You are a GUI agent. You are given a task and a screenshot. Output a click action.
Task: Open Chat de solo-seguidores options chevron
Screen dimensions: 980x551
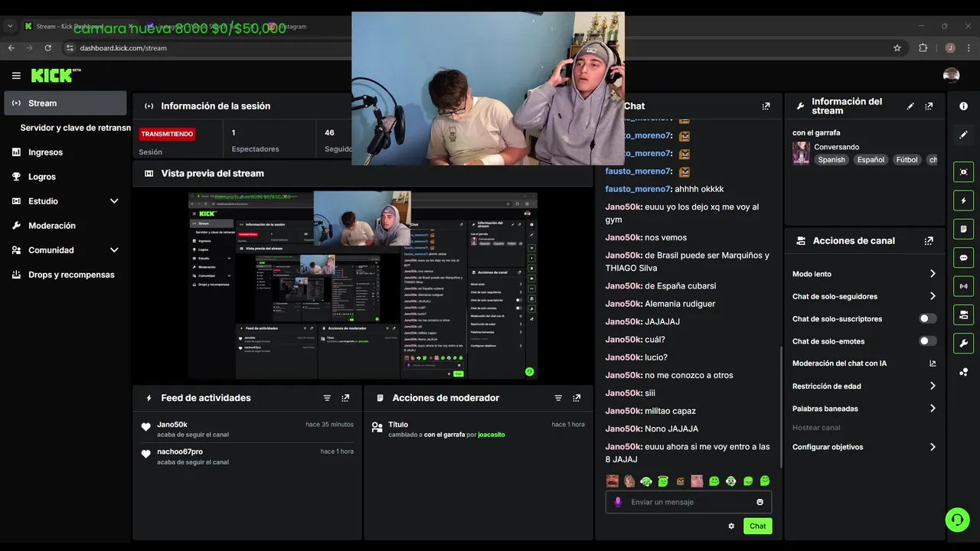point(933,296)
